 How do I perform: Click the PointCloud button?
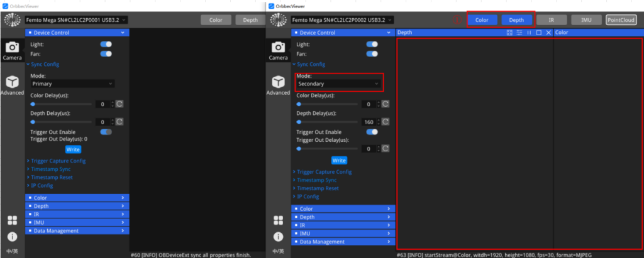point(621,20)
